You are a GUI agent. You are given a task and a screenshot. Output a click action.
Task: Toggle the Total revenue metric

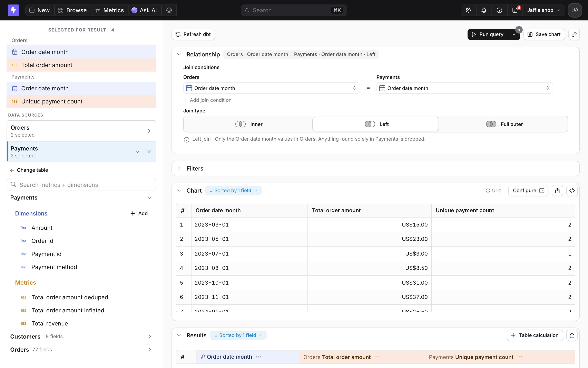pos(81,323)
